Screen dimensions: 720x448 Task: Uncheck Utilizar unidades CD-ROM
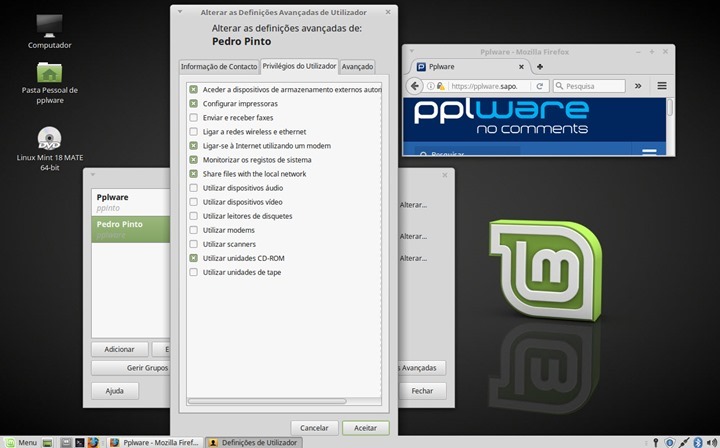[x=193, y=258]
